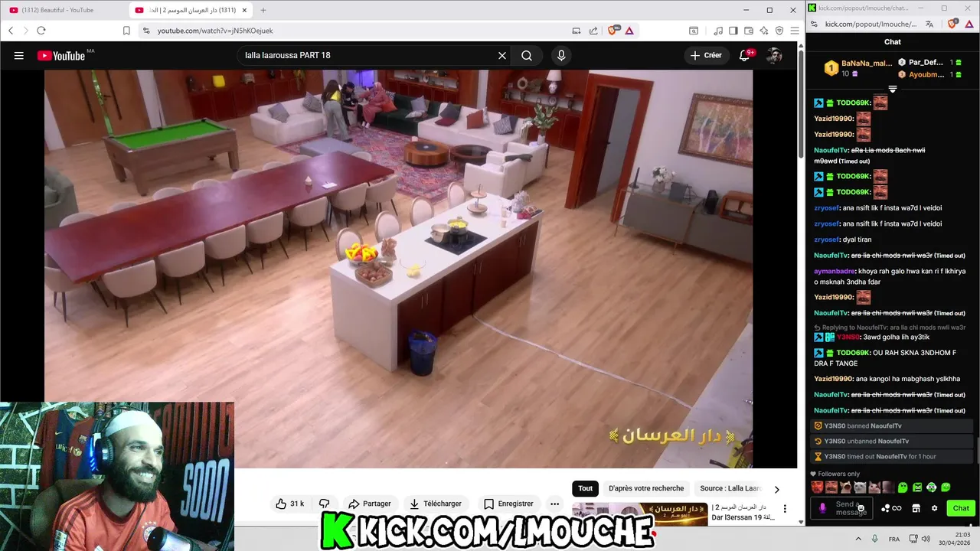Click username zryosef on dyal tiran message
The image size is (980, 551).
coord(826,240)
